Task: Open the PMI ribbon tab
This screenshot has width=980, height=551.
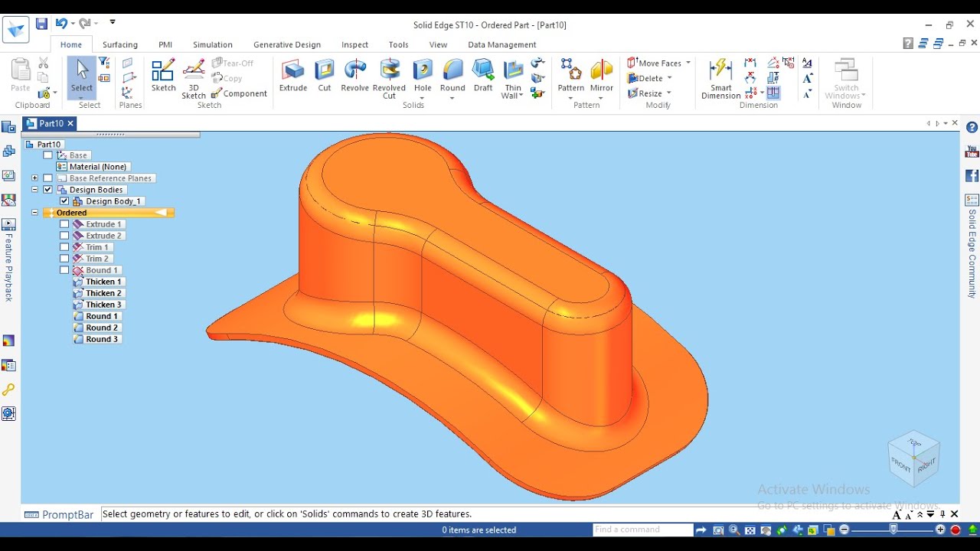Action: coord(165,44)
